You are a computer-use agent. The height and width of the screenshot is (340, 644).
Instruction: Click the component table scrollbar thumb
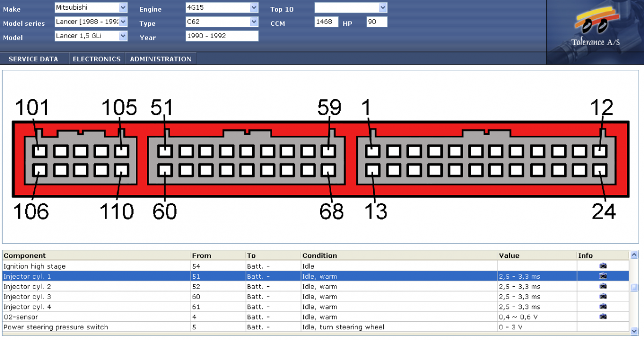point(634,288)
